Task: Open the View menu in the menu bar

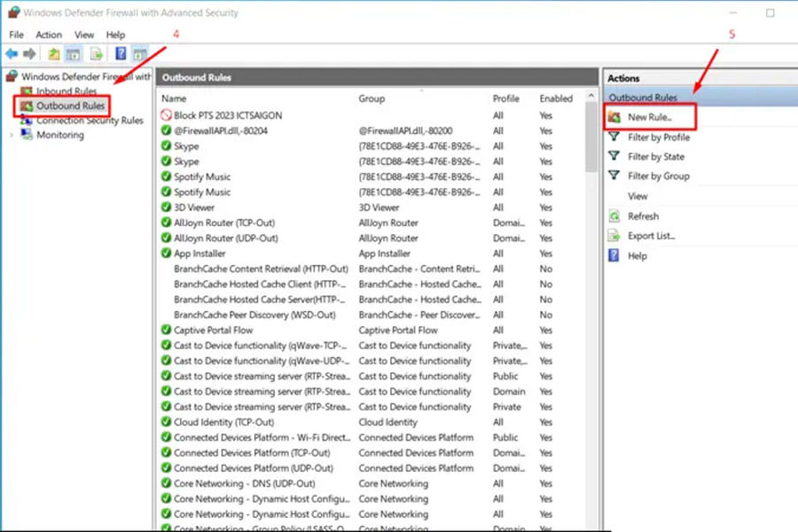Action: tap(84, 35)
